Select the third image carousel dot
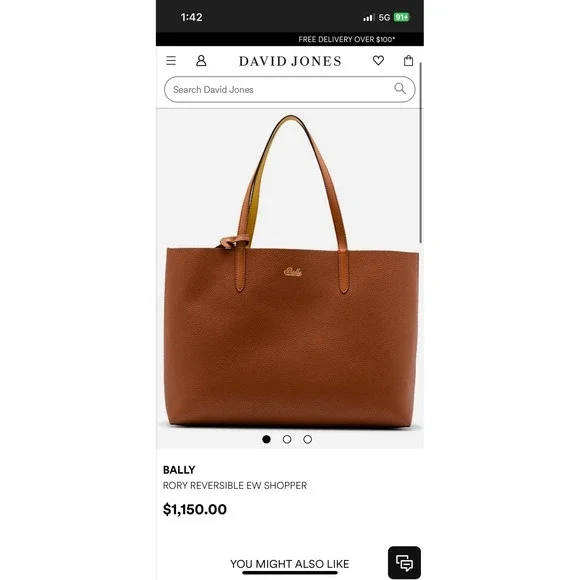Screen dimensions: 580x580 [307, 439]
